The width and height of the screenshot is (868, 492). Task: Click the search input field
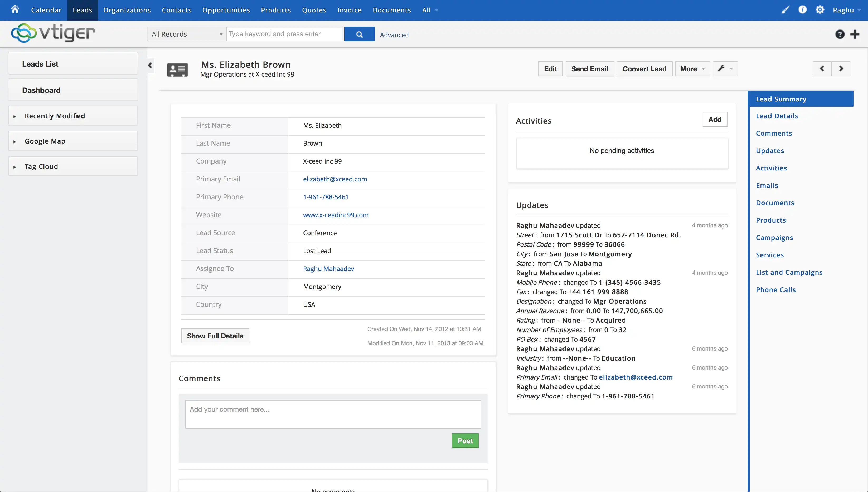(x=284, y=34)
